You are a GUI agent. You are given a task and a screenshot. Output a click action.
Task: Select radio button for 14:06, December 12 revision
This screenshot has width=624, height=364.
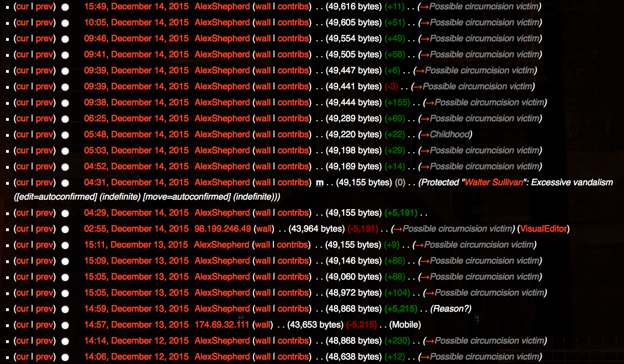pyautogui.click(x=65, y=357)
